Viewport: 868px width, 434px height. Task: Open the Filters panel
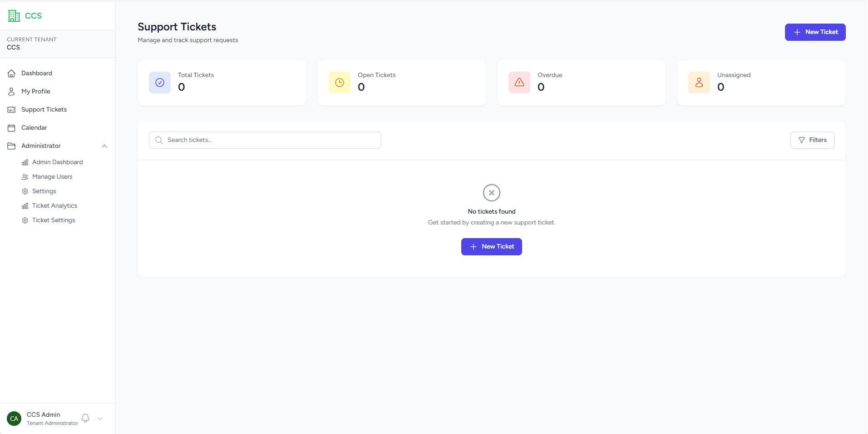[x=812, y=140]
